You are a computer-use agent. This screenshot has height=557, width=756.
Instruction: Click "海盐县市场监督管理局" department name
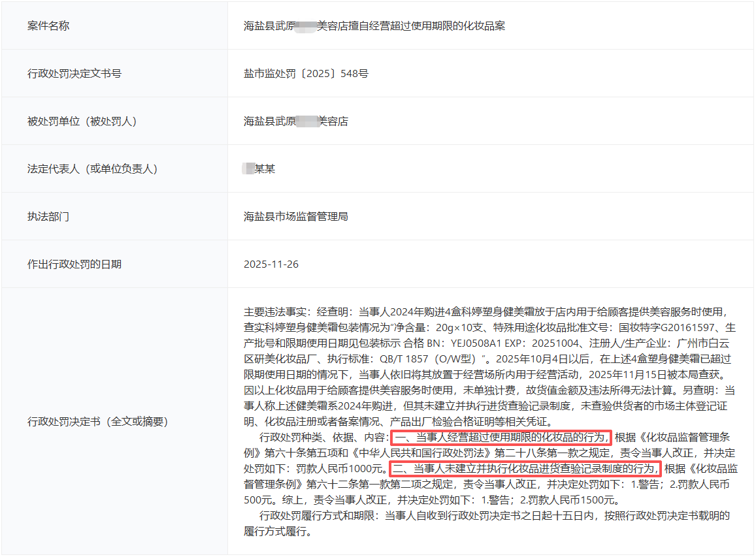click(295, 217)
